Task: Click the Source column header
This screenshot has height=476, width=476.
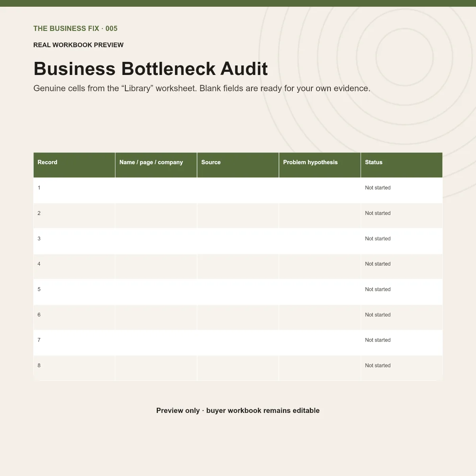Action: pos(238,165)
